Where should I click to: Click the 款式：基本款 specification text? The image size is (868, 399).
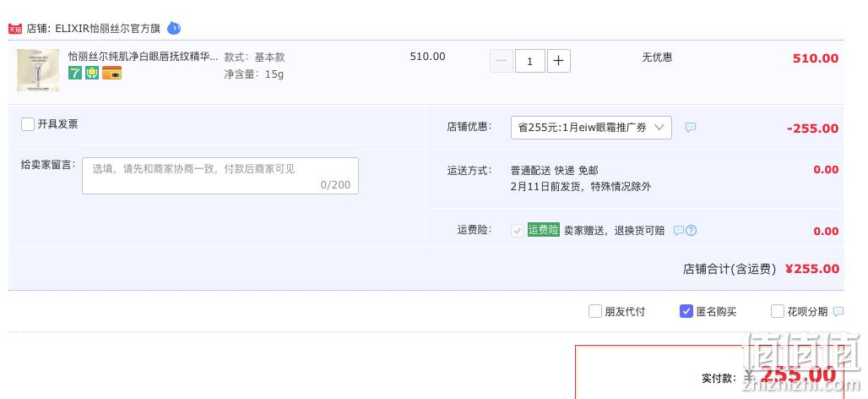pyautogui.click(x=255, y=57)
